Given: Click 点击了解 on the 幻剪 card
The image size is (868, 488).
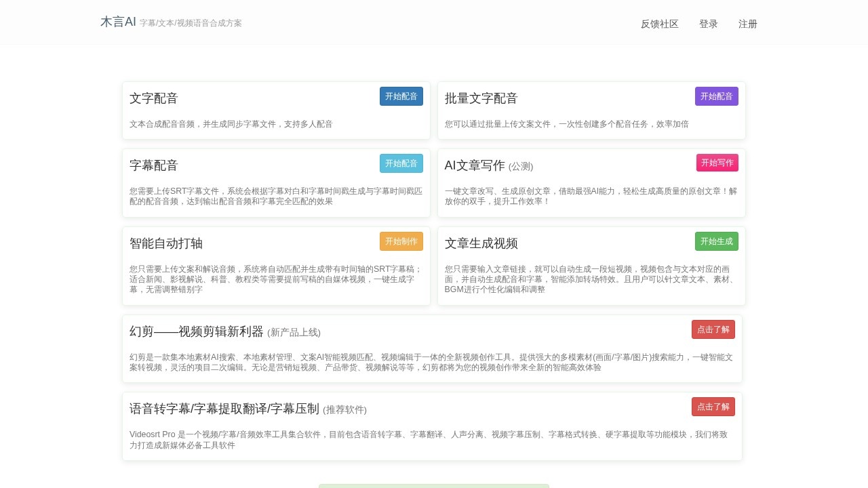Looking at the screenshot, I should (713, 329).
